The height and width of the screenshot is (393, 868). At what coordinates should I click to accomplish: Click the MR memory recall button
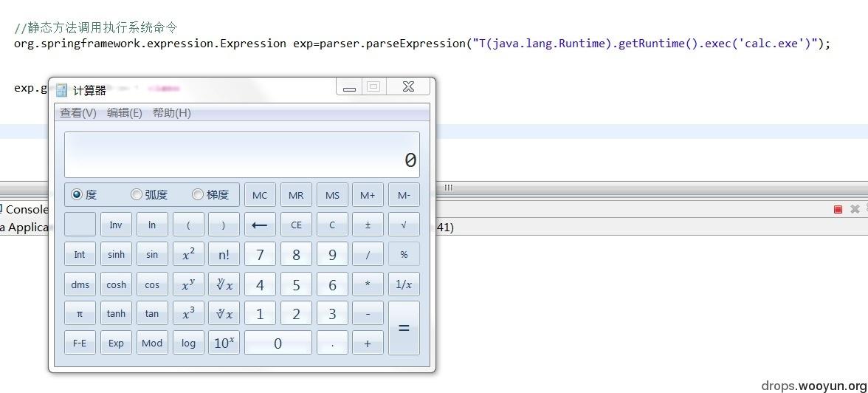(296, 195)
